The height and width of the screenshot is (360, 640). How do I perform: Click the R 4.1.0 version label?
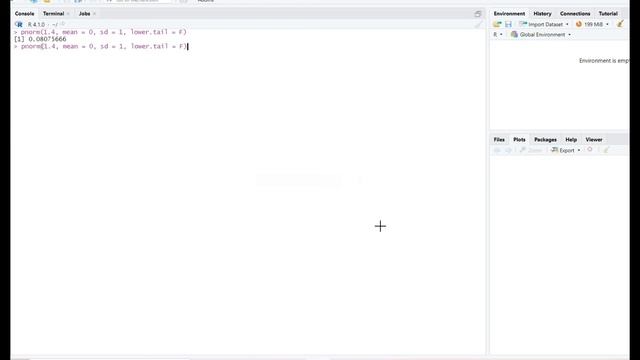tap(36, 24)
